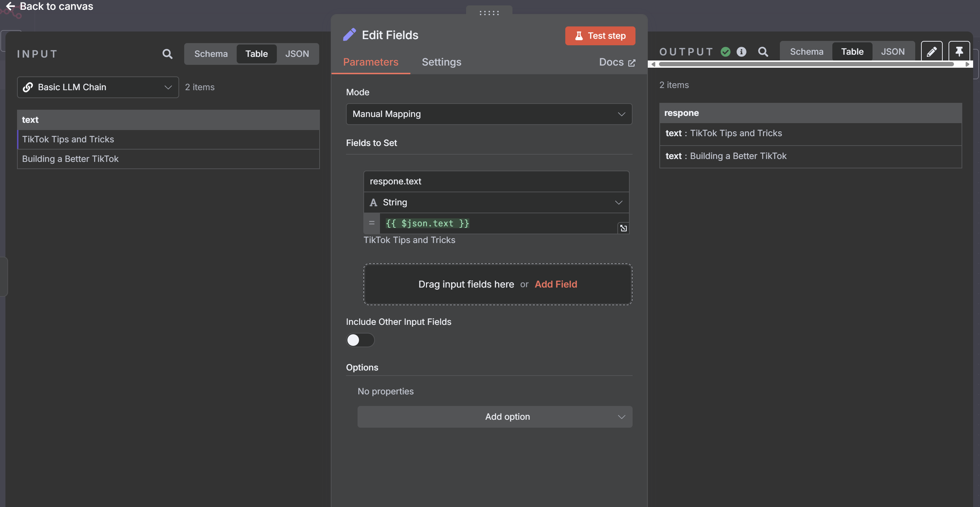Image resolution: width=980 pixels, height=507 pixels.
Task: Open the Add option dropdown
Action: [x=495, y=417]
